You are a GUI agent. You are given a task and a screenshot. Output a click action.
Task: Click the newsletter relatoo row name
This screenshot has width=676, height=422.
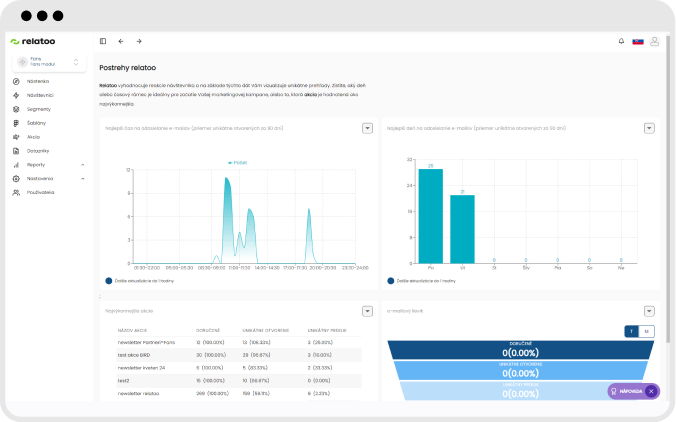pos(138,394)
